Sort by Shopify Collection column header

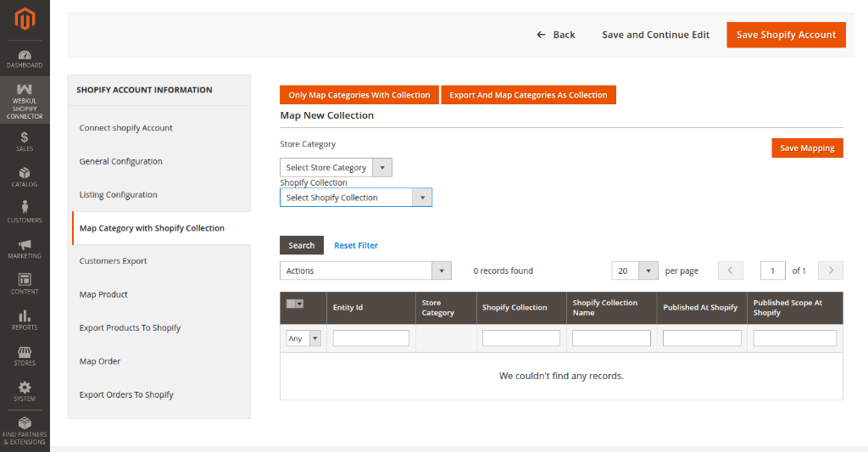tap(521, 308)
